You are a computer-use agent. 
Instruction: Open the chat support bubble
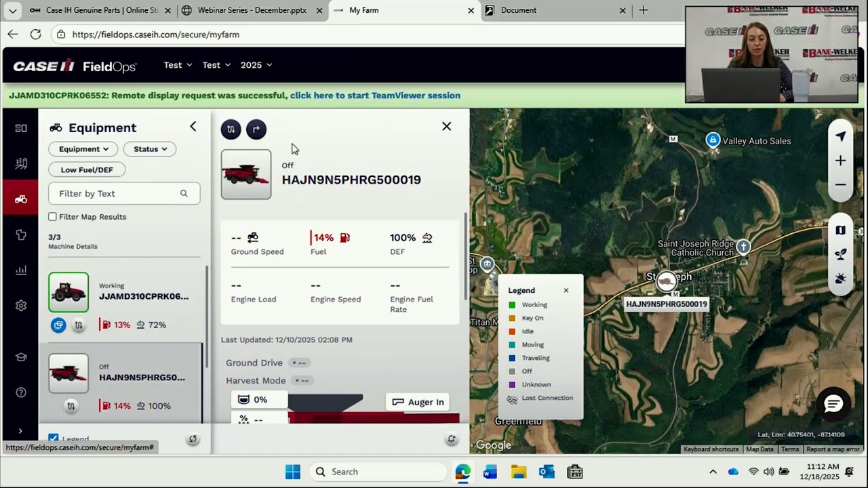pyautogui.click(x=833, y=405)
